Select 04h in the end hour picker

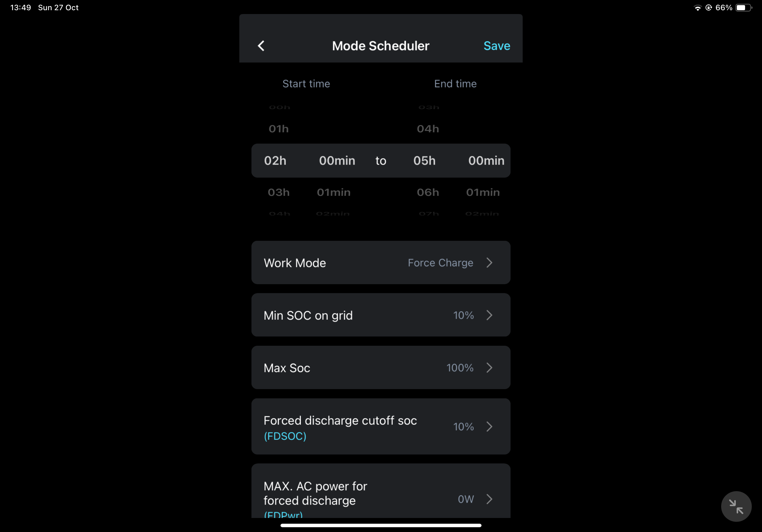[428, 129]
